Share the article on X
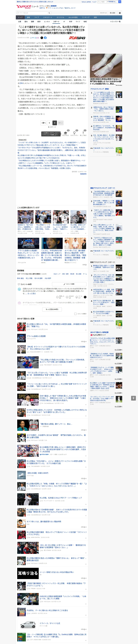The image size is (138, 644). [x=42, y=38]
